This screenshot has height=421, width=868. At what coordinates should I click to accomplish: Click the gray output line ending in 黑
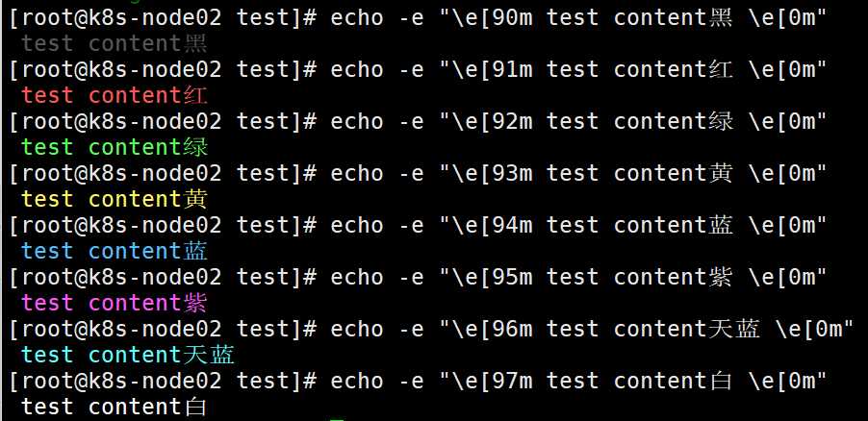coord(115,43)
